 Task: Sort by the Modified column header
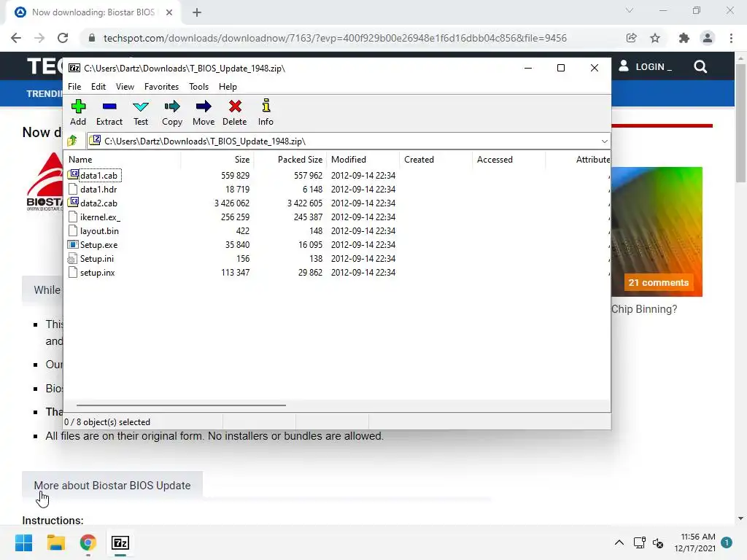click(363, 160)
